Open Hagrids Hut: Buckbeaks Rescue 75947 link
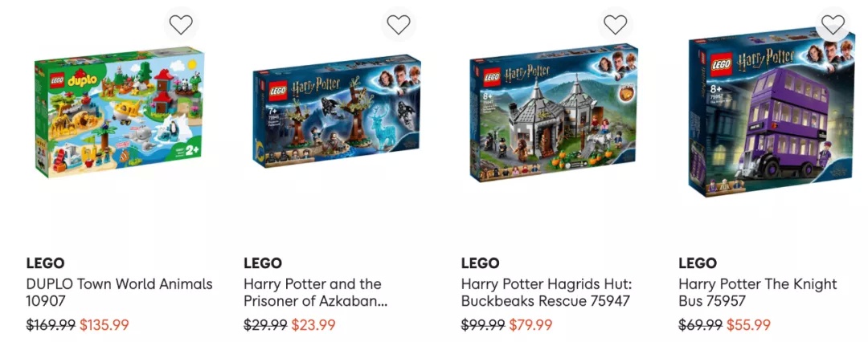Screen dimensions: 868x342 (547, 293)
